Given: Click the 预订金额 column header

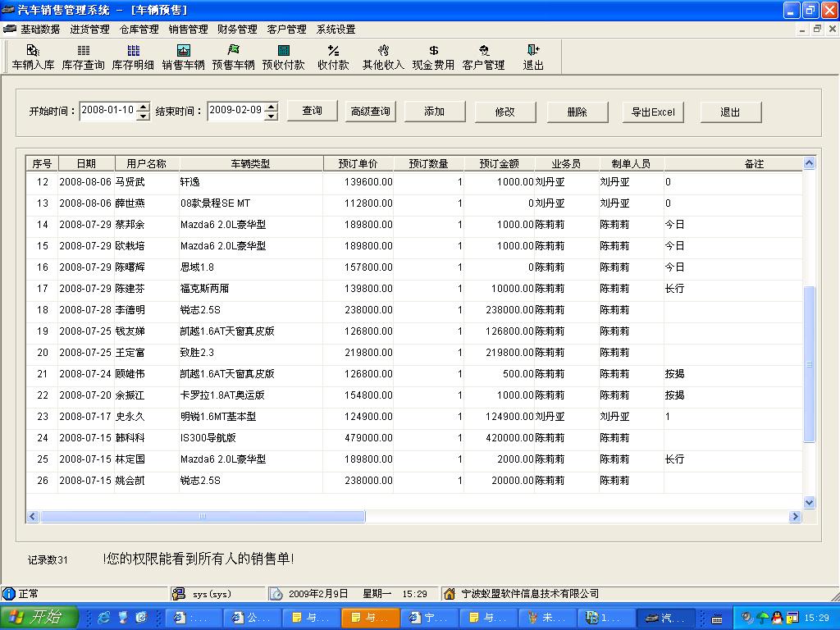Looking at the screenshot, I should tap(500, 163).
